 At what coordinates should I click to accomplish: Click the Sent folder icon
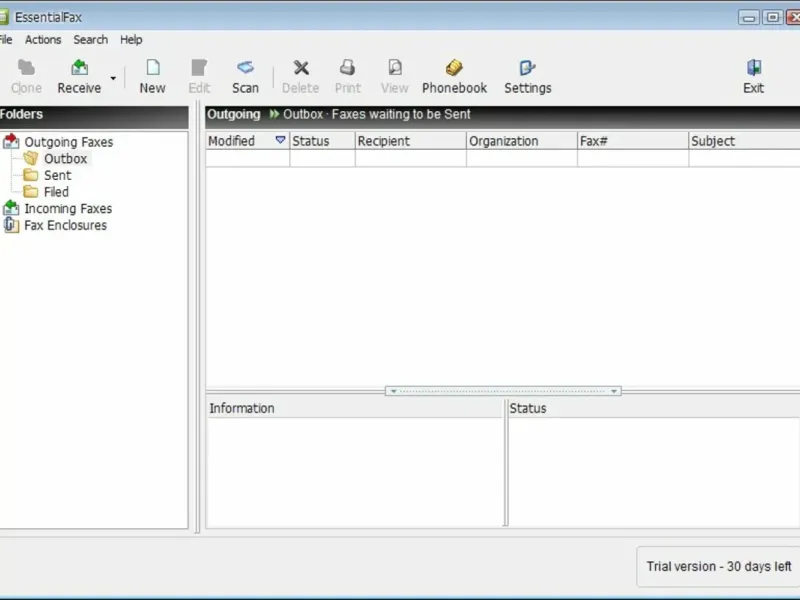[31, 175]
